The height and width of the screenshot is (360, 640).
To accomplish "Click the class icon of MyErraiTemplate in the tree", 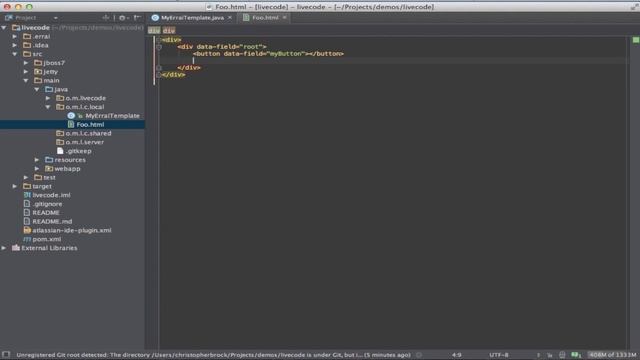I will 71,116.
